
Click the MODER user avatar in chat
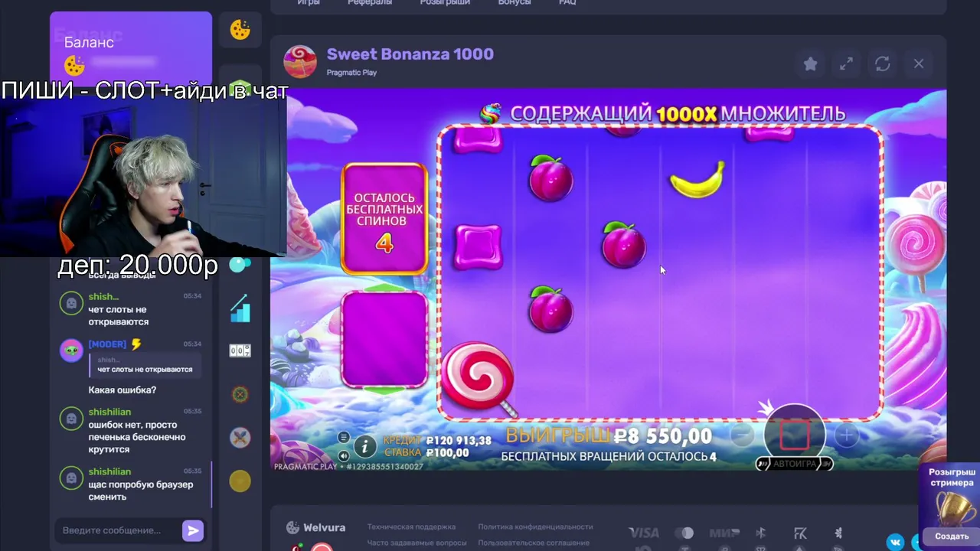(x=71, y=350)
